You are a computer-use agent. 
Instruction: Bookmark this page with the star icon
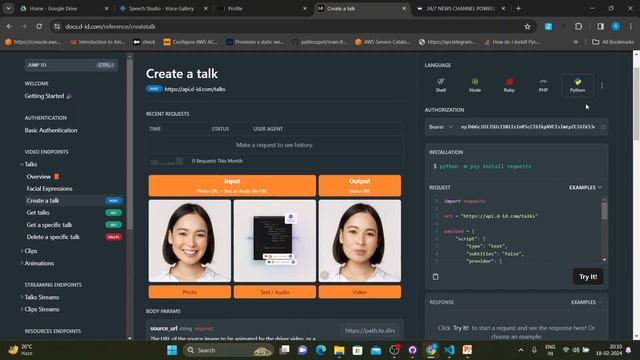527,27
